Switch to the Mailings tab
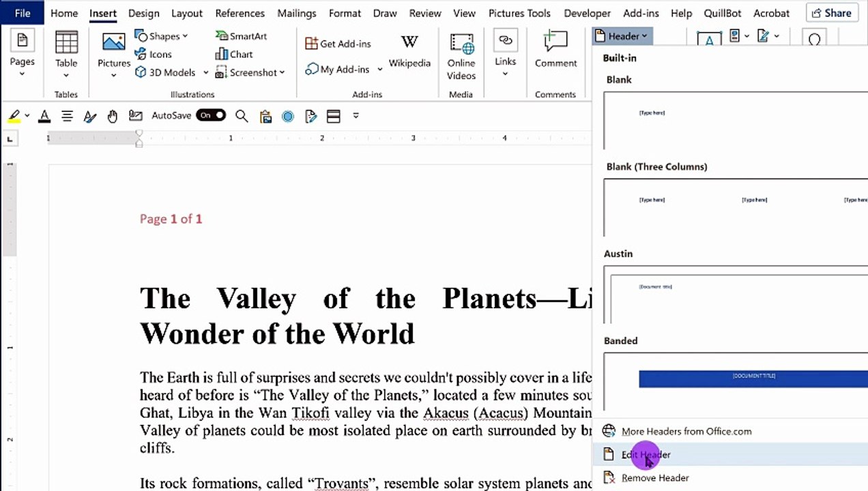868x491 pixels. 297,13
